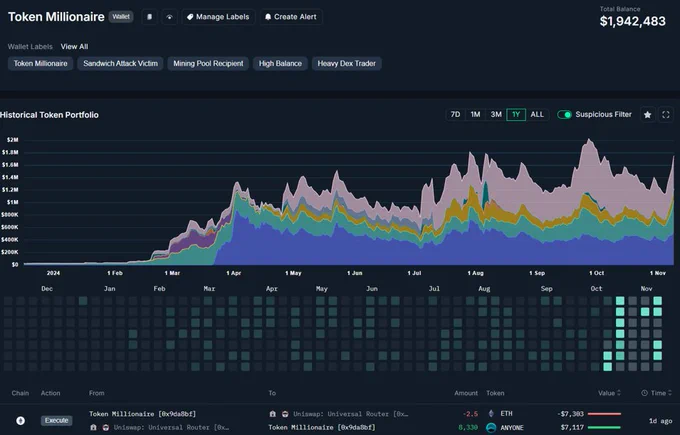Click the eye tracking icon beside Manage Labels
Viewport: 680px width, 435px height.
pos(170,17)
